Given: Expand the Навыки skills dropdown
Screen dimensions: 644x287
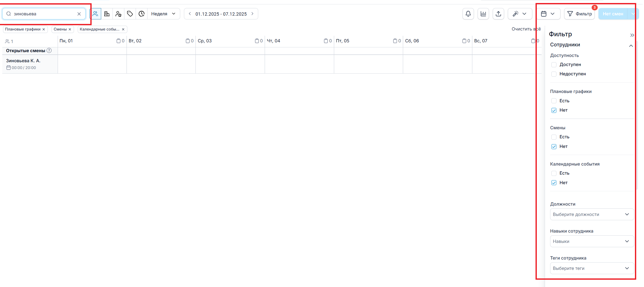Looking at the screenshot, I should (591, 241).
